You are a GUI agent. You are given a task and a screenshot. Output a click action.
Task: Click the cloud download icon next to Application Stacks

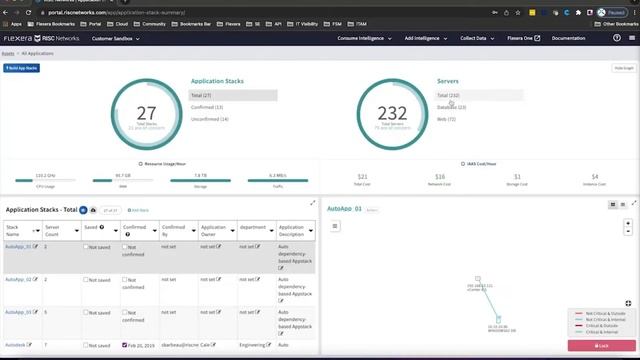(93, 210)
